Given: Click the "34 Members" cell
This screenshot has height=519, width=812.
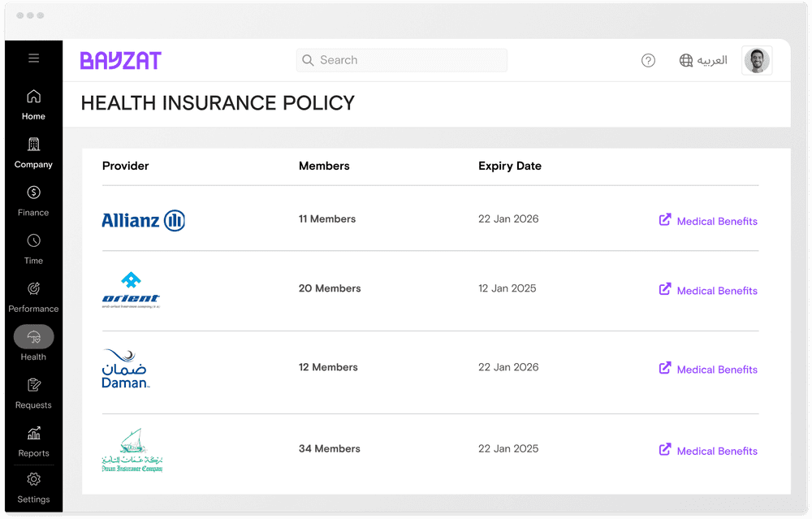Looking at the screenshot, I should tap(330, 449).
